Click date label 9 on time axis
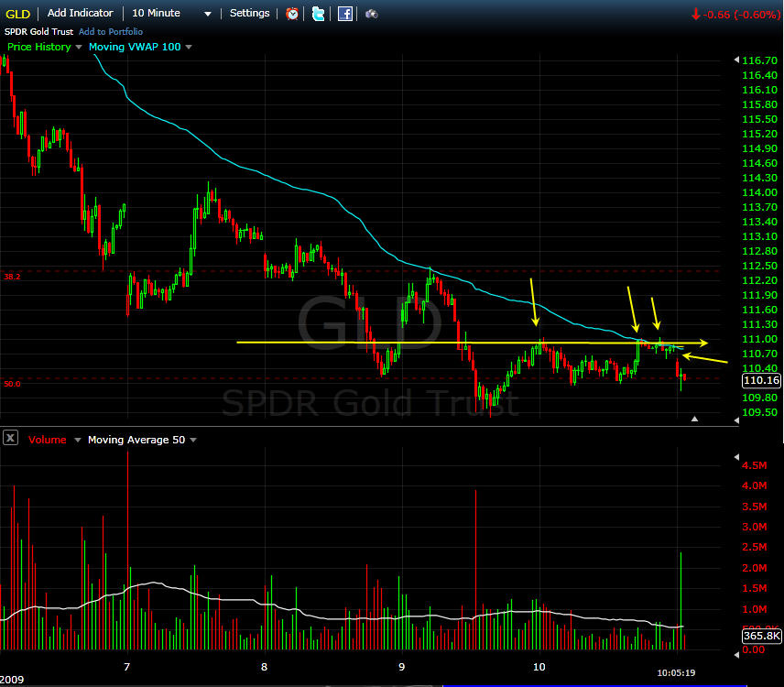 tap(401, 667)
